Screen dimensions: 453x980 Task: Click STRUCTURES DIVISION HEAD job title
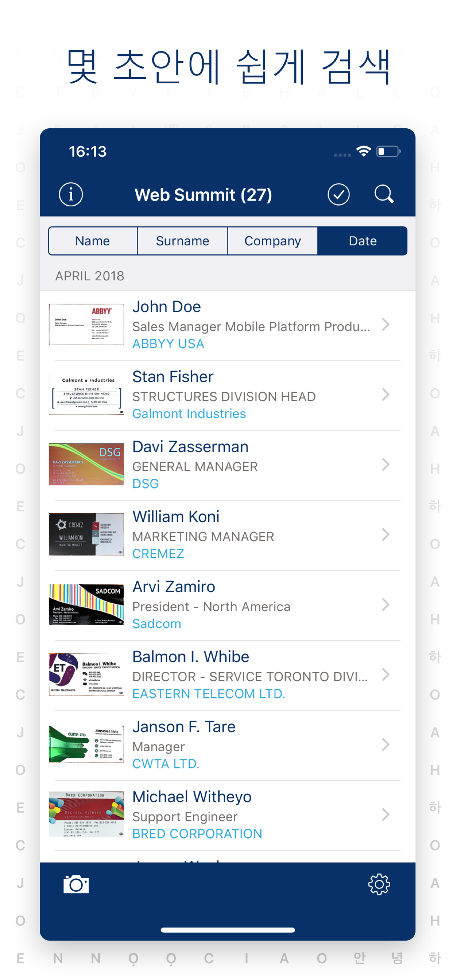224,396
